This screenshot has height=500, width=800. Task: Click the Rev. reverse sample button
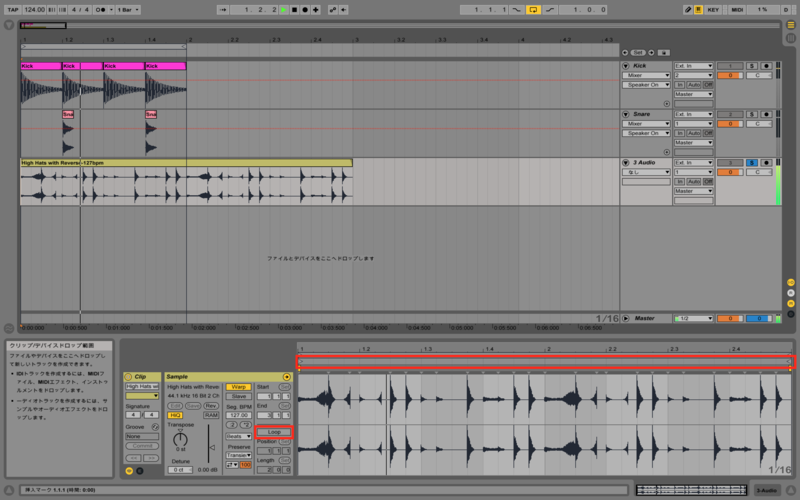[x=211, y=406]
